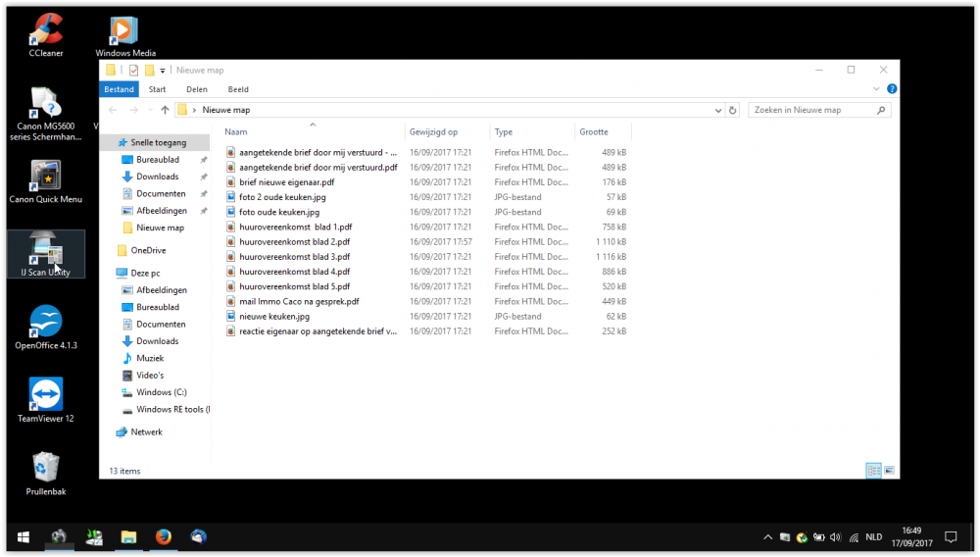Open the Help question mark icon
This screenshot has width=980, height=557.
pyautogui.click(x=891, y=89)
